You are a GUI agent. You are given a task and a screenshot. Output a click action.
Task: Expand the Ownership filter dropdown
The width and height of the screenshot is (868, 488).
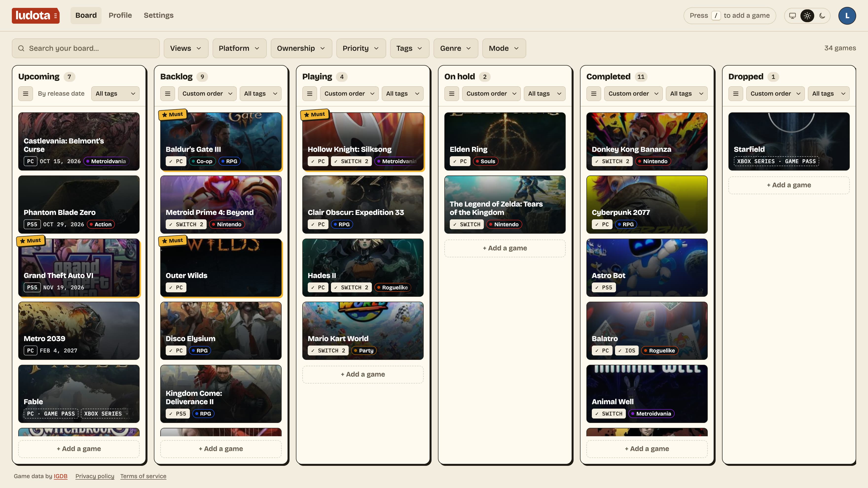(301, 49)
